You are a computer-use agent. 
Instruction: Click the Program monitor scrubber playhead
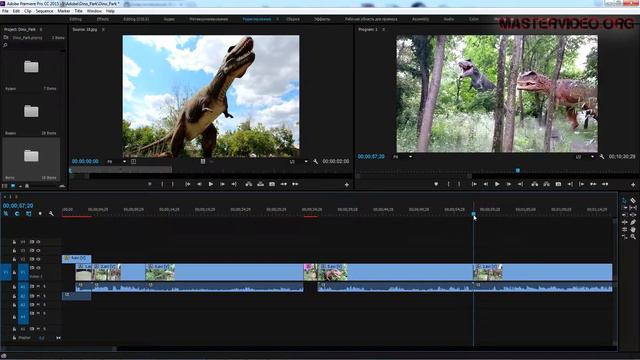tap(518, 170)
